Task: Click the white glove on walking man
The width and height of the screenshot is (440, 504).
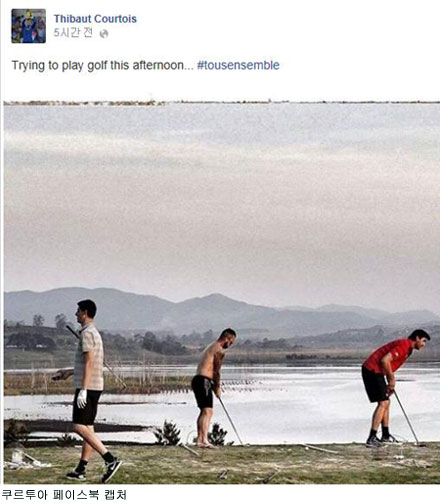Action: [82, 399]
